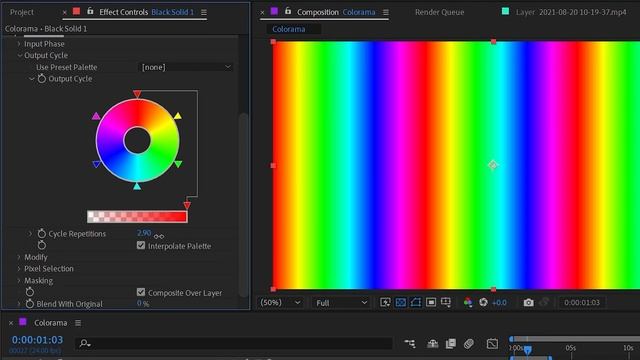
Task: Toggle Mask and Shape Path Visibility
Action: click(416, 302)
